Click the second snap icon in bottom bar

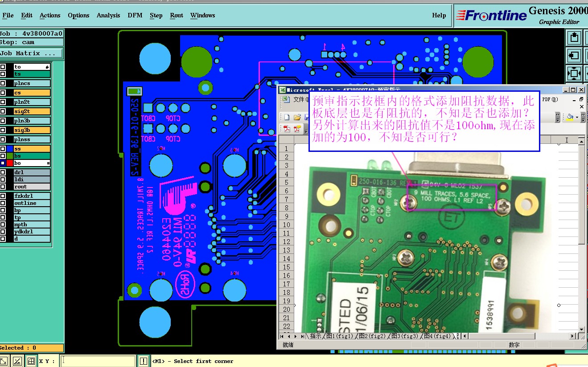pyautogui.click(x=17, y=361)
